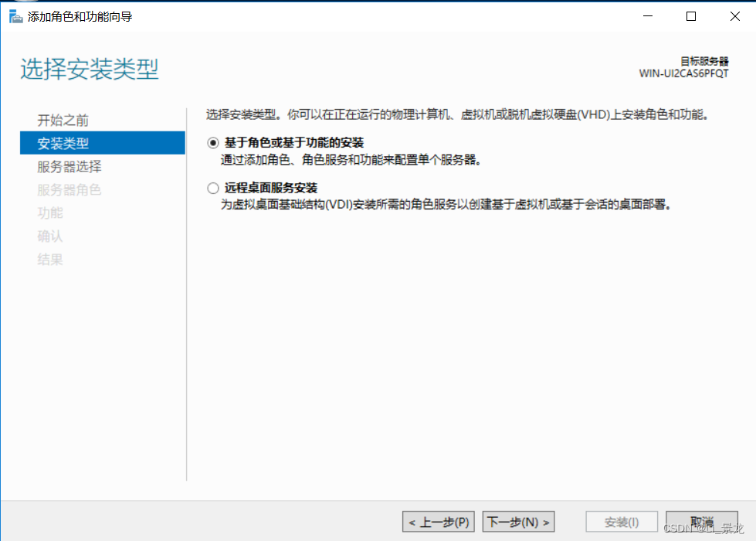Click the 基于角色或基于功能的安装 label text
This screenshot has height=541, width=756.
click(x=293, y=143)
